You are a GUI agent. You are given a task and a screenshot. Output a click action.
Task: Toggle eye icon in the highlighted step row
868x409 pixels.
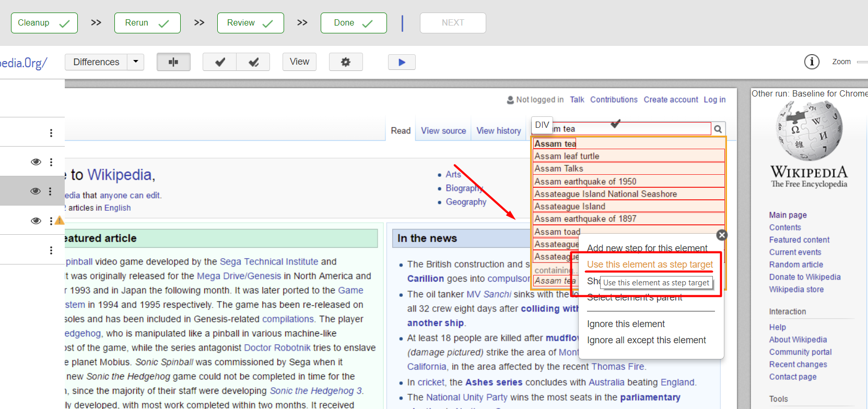coord(36,191)
